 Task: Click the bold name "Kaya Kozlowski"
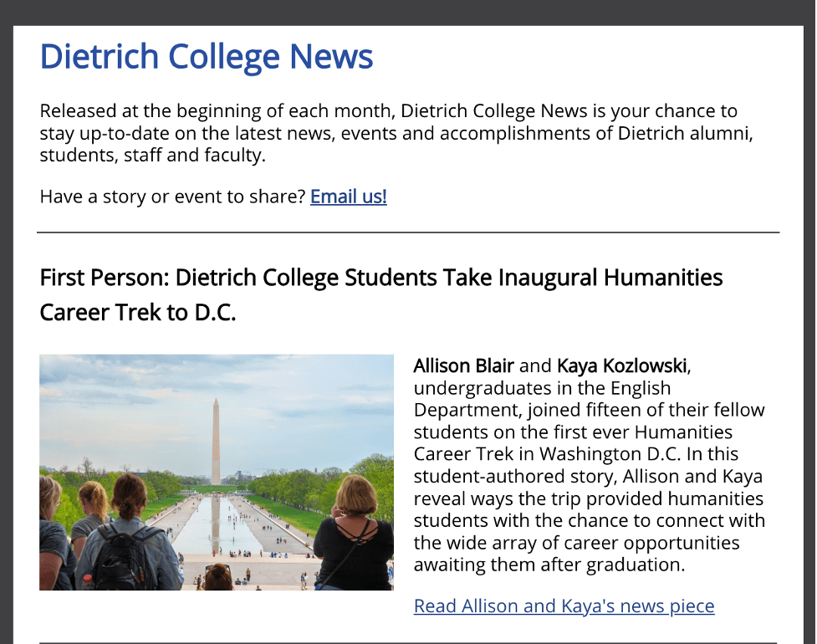[621, 365]
